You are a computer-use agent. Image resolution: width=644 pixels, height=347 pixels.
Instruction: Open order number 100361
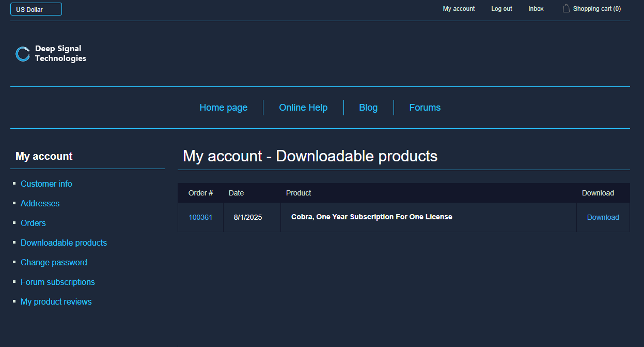200,217
